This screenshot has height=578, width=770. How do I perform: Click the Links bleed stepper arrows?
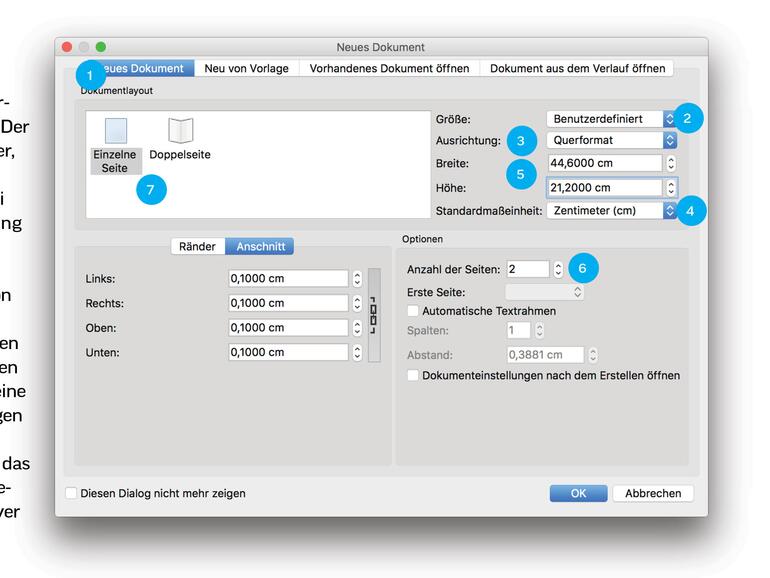click(x=357, y=279)
